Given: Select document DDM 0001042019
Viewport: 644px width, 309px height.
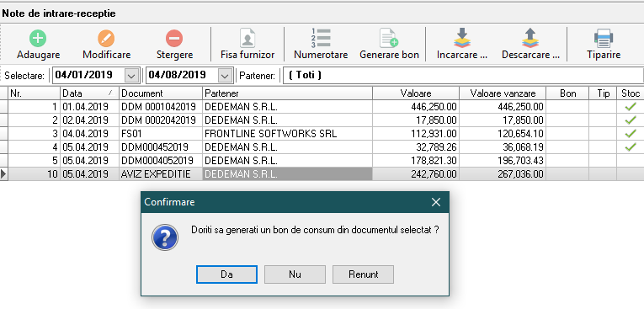Looking at the screenshot, I should pos(161,107).
